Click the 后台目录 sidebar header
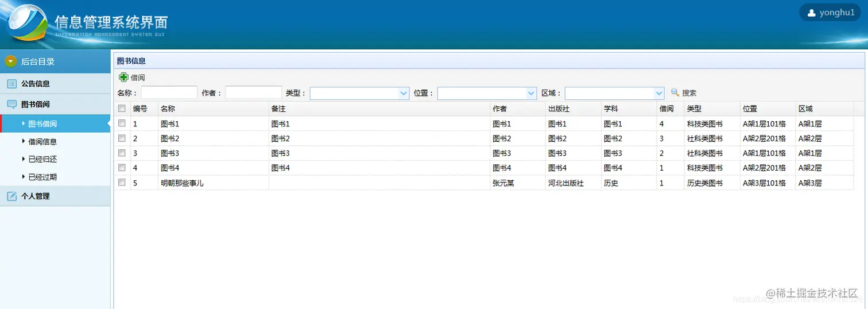This screenshot has width=868, height=309. (55, 61)
